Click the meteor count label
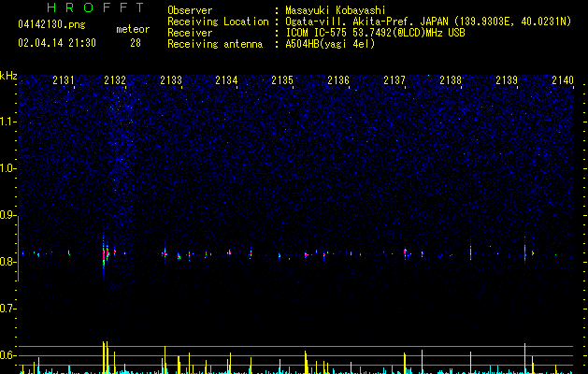 (x=133, y=29)
